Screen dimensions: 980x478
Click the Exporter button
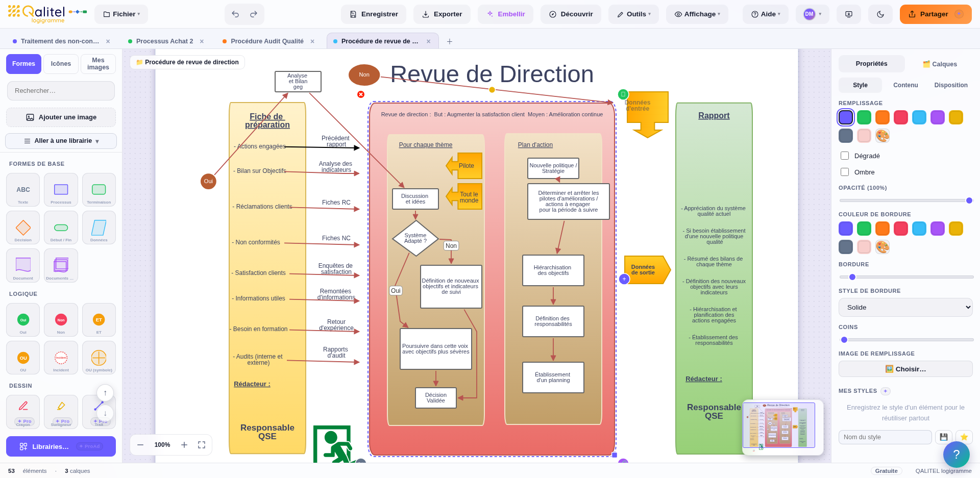coord(442,14)
